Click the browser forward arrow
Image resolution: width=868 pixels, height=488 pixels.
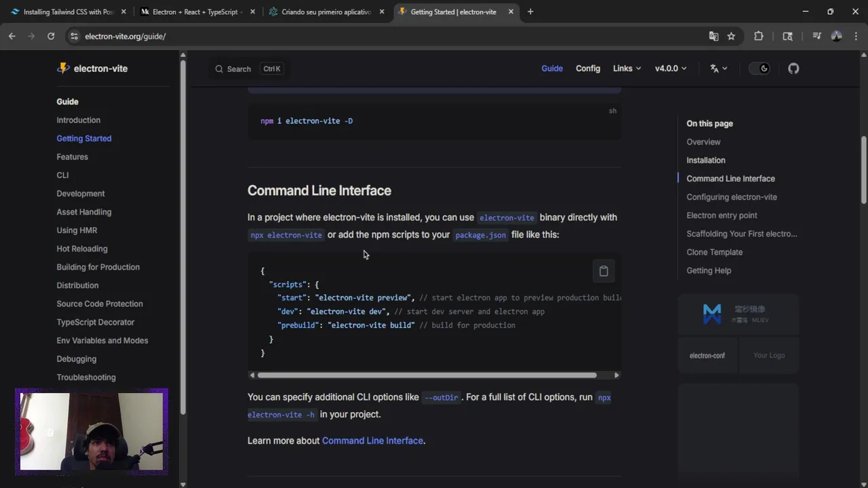click(x=31, y=37)
